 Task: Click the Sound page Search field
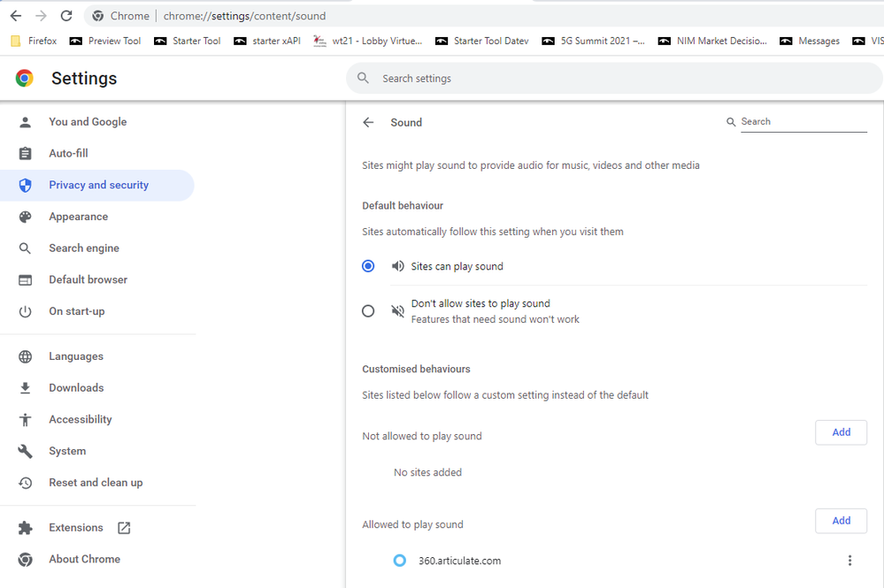click(803, 122)
